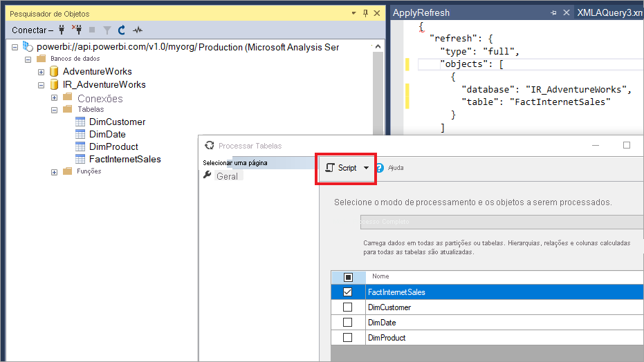Open the Conectar dropdown menu
This screenshot has width=644, height=362.
coord(32,30)
